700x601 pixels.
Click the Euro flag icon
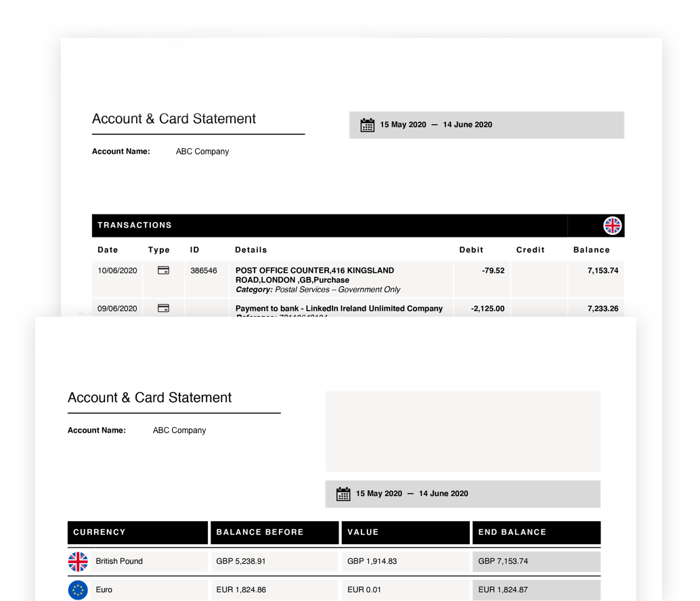point(78,590)
